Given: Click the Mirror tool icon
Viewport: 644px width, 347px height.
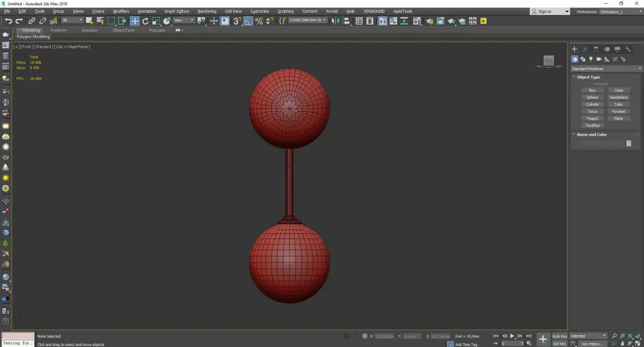Looking at the screenshot, I should [335, 21].
